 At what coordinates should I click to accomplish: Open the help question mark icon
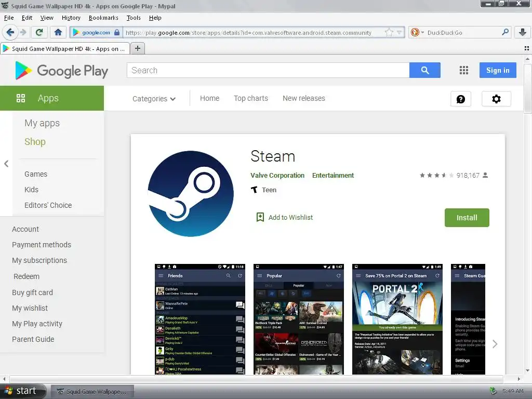(x=461, y=99)
